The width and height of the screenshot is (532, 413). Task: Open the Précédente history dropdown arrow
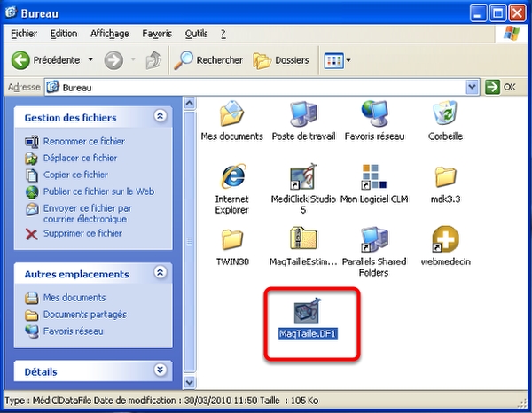90,60
